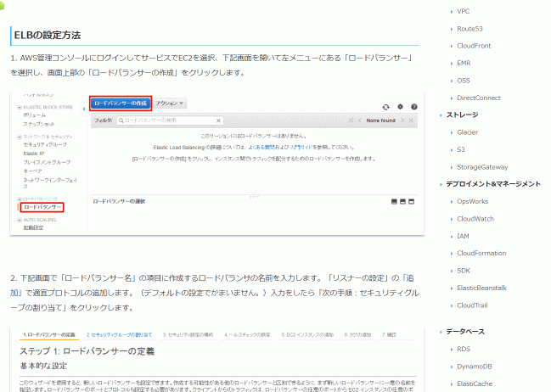Open the Glacier sidebar link
This screenshot has height=392, width=551.
pyautogui.click(x=467, y=132)
